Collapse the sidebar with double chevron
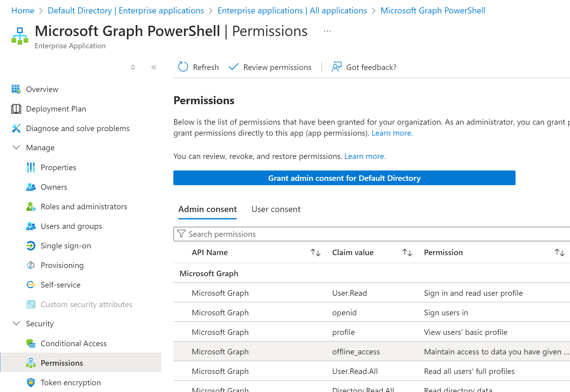Image resolution: width=570 pixels, height=392 pixels. pos(154,67)
